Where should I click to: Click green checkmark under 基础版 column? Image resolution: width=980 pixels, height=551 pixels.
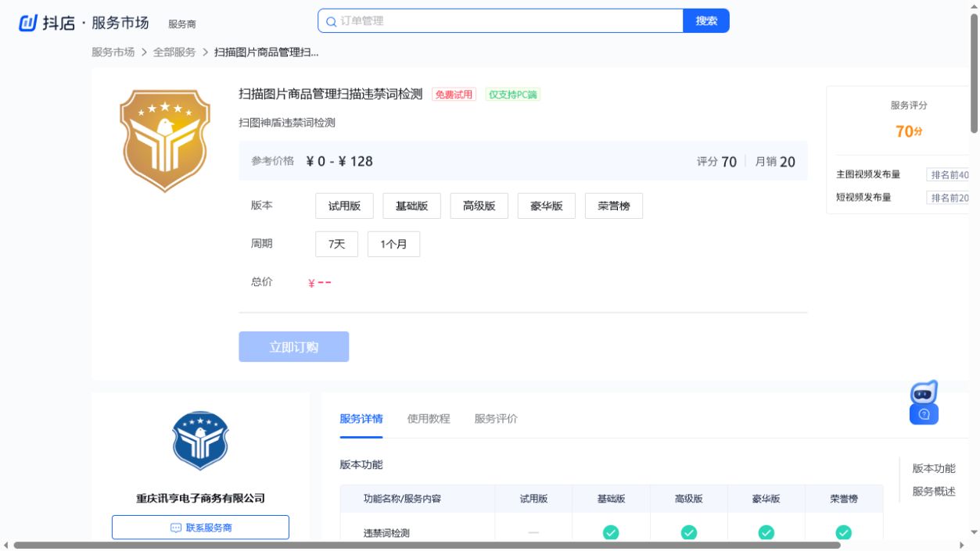pos(611,532)
